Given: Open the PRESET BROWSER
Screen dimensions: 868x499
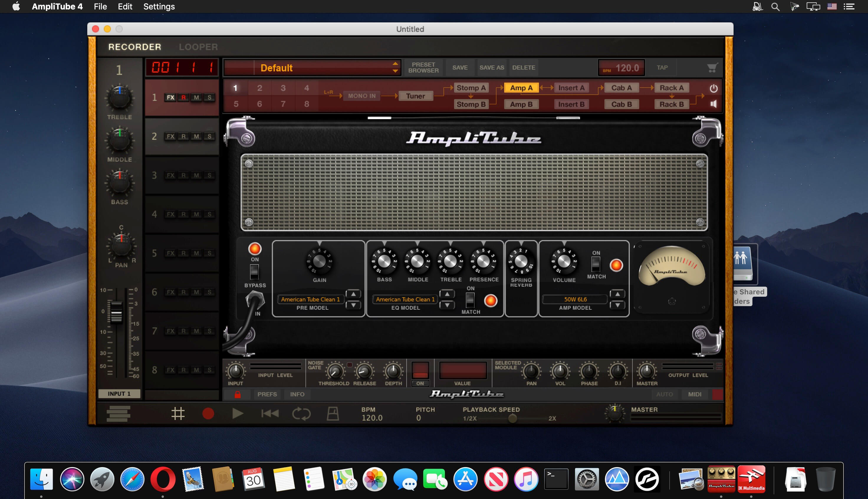Looking at the screenshot, I should (x=423, y=68).
